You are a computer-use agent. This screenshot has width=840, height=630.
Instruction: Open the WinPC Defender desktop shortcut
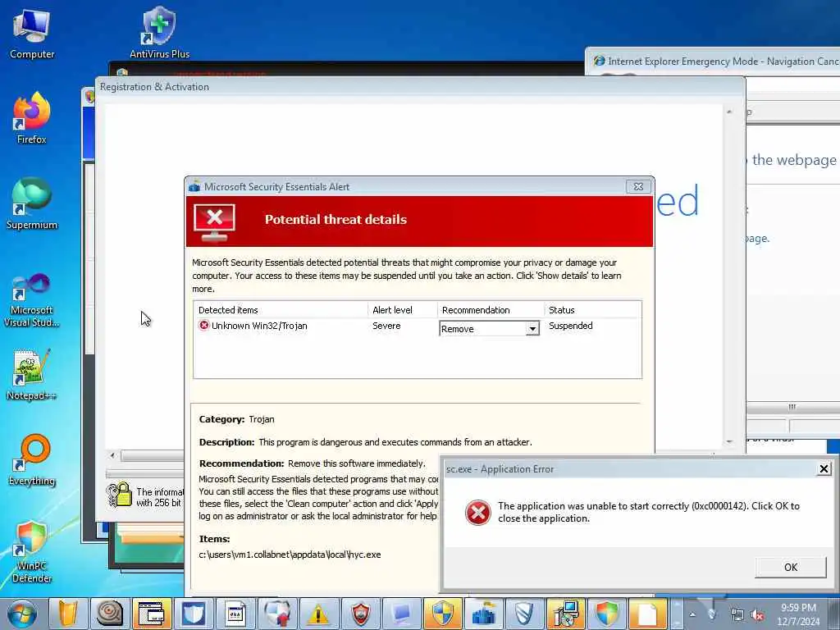(x=32, y=552)
